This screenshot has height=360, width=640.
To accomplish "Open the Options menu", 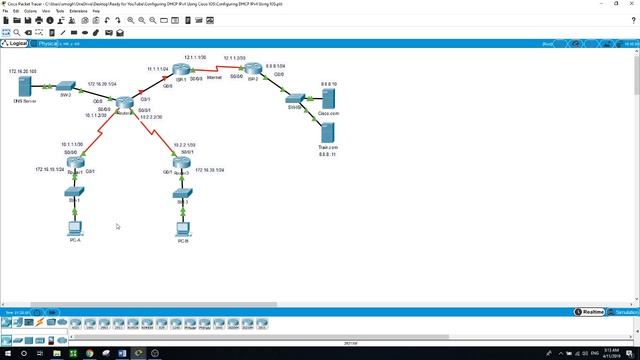I will (x=30, y=11).
